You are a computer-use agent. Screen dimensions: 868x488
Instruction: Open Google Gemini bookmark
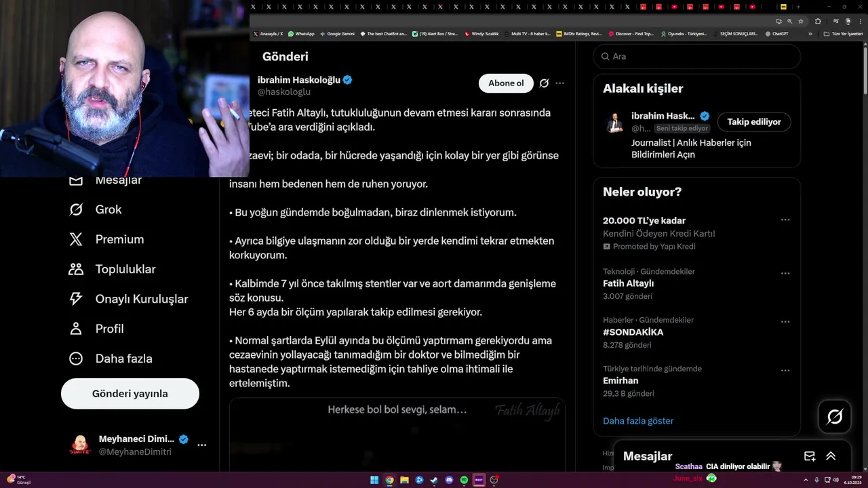click(x=337, y=33)
